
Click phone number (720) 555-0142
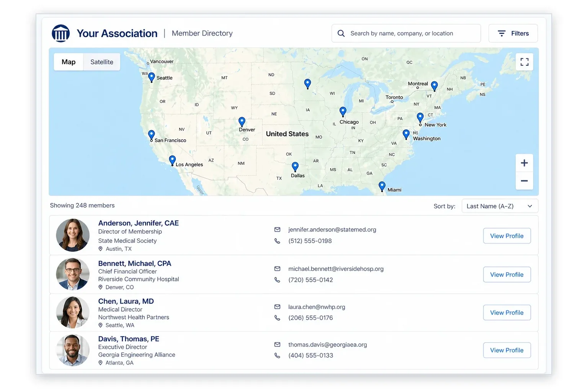tap(311, 280)
